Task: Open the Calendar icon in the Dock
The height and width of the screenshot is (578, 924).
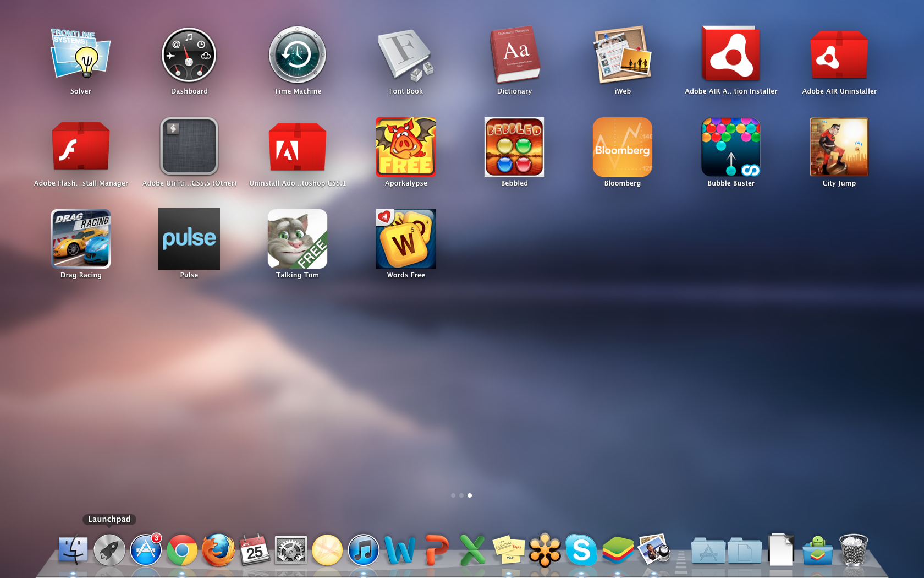Action: tap(255, 550)
